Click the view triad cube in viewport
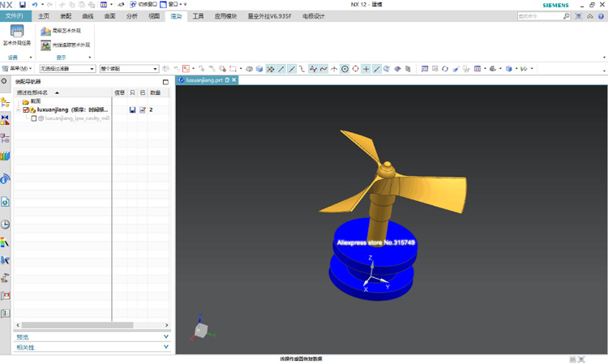This screenshot has width=608, height=364. point(201,330)
